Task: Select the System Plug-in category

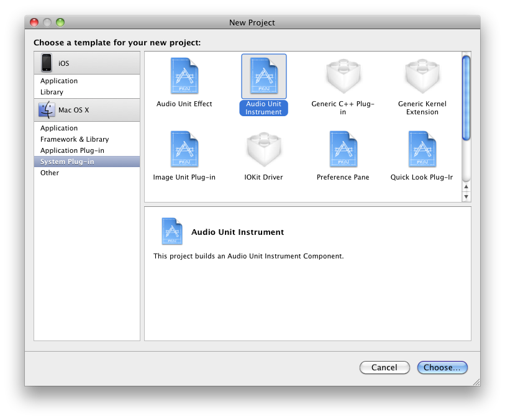Action: click(87, 162)
